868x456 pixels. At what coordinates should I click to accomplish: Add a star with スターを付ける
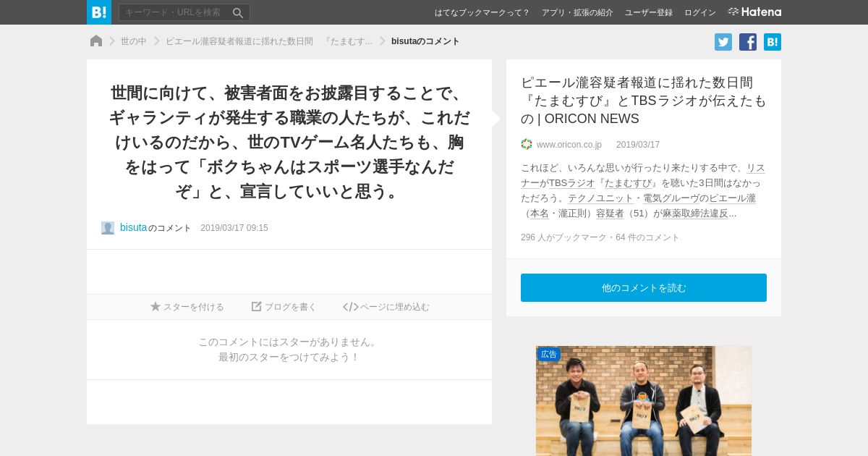click(187, 307)
